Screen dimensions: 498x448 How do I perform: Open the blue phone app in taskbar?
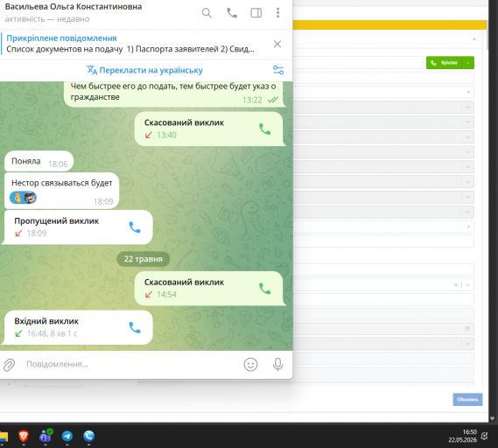[x=89, y=437]
